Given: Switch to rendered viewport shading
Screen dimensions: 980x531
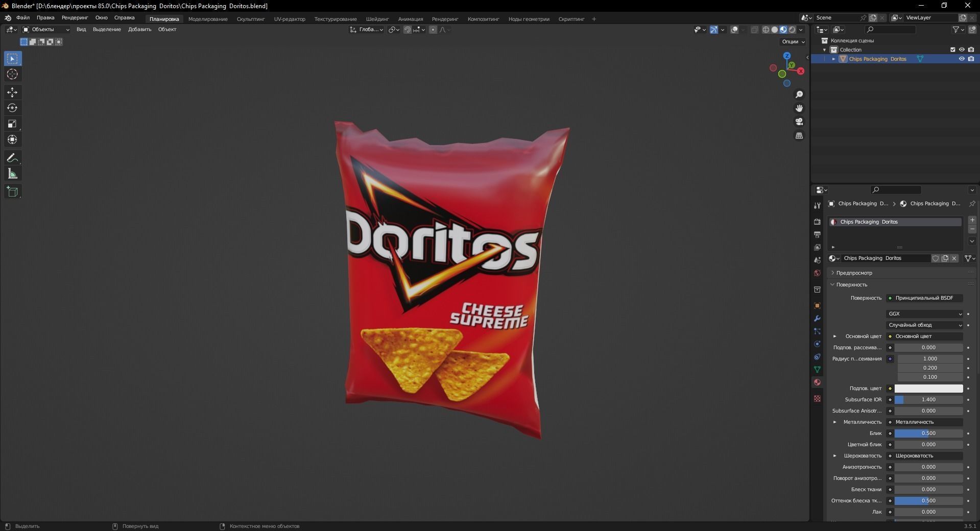Looking at the screenshot, I should tap(792, 30).
